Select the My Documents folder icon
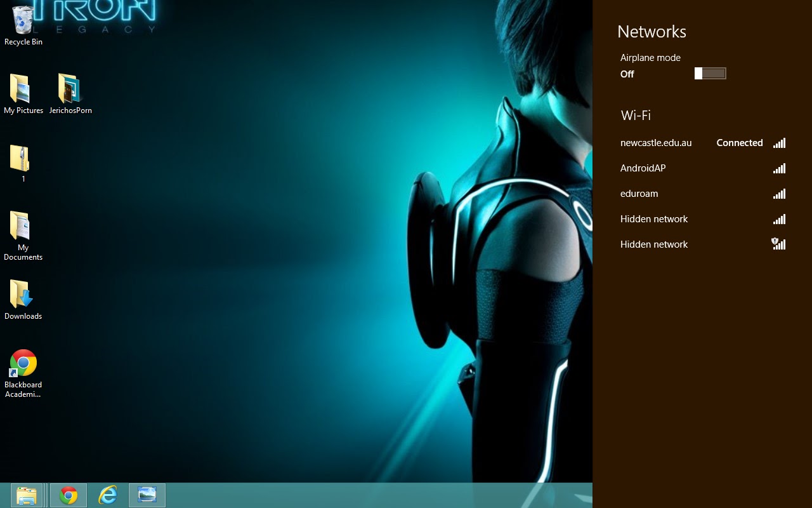Viewport: 812px width, 508px height. [x=23, y=236]
